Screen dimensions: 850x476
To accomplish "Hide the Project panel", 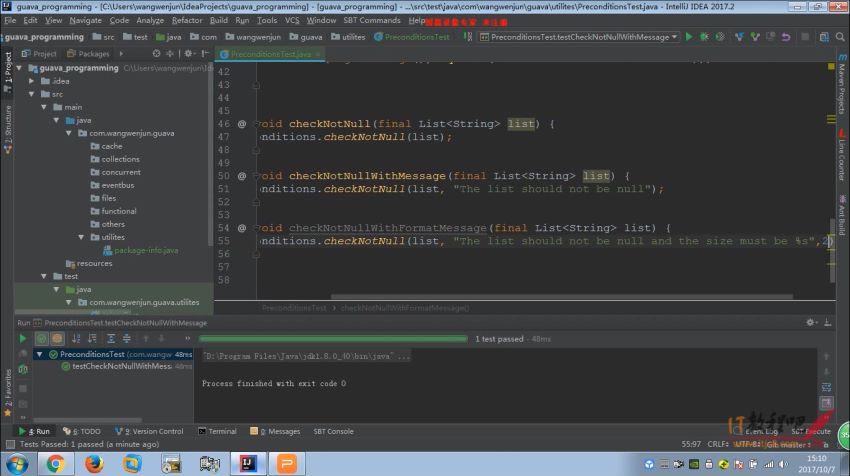I will (205, 54).
